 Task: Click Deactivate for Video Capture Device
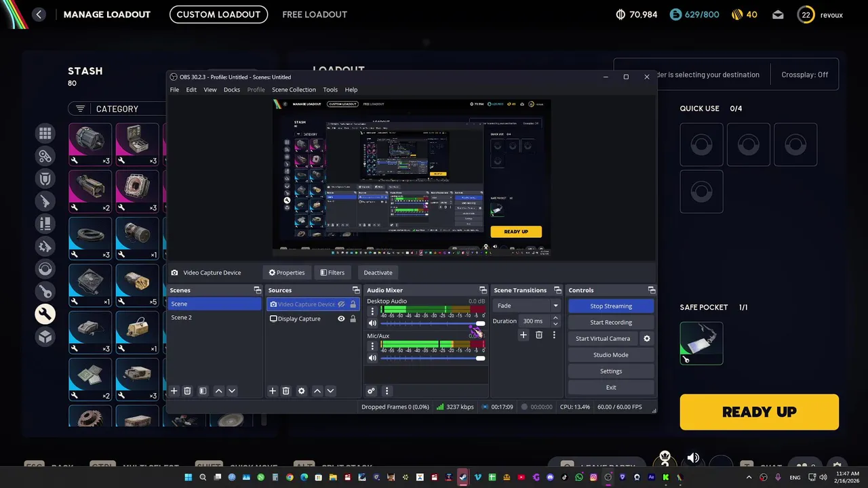click(x=378, y=272)
